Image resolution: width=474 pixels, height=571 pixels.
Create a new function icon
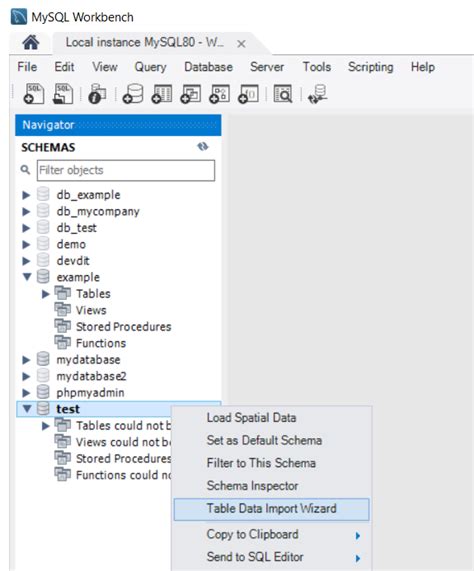point(248,94)
